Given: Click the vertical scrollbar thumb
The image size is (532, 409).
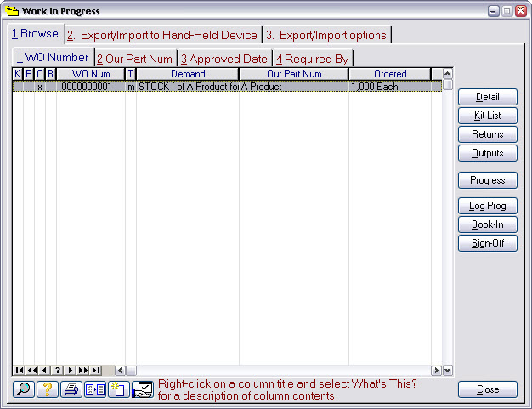Looking at the screenshot, I should coord(448,84).
